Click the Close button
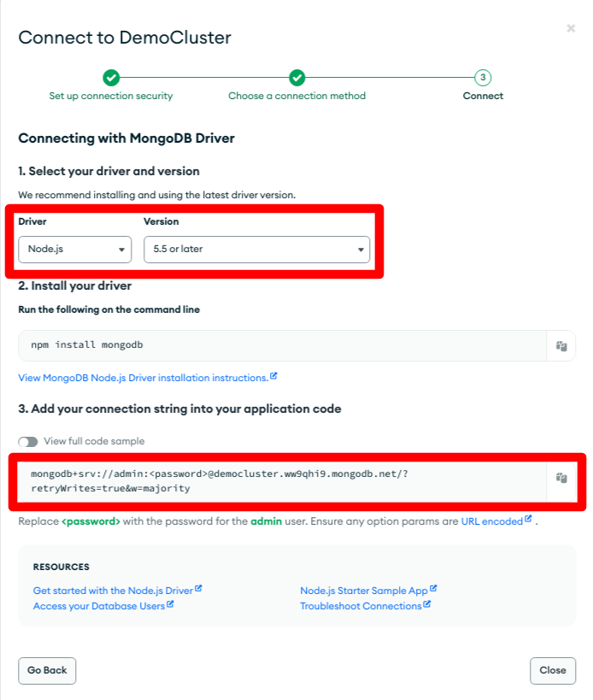The height and width of the screenshot is (700, 593). pos(553,671)
